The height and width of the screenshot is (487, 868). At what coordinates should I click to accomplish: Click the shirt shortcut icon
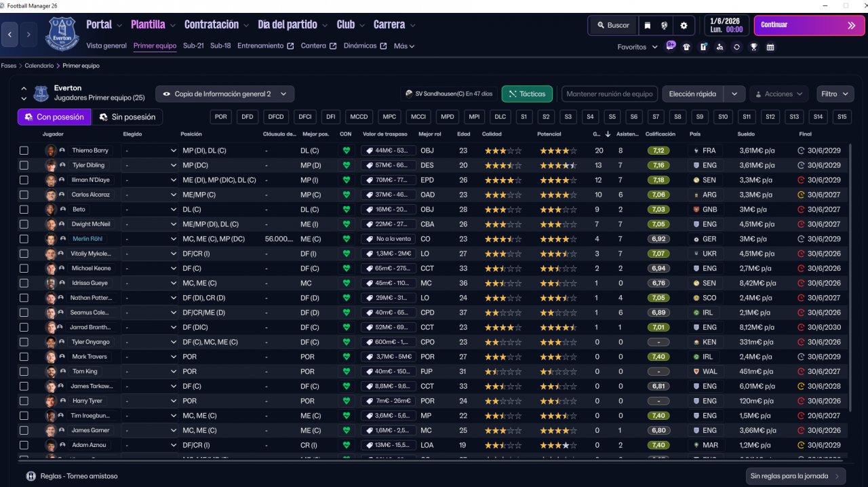pyautogui.click(x=686, y=47)
